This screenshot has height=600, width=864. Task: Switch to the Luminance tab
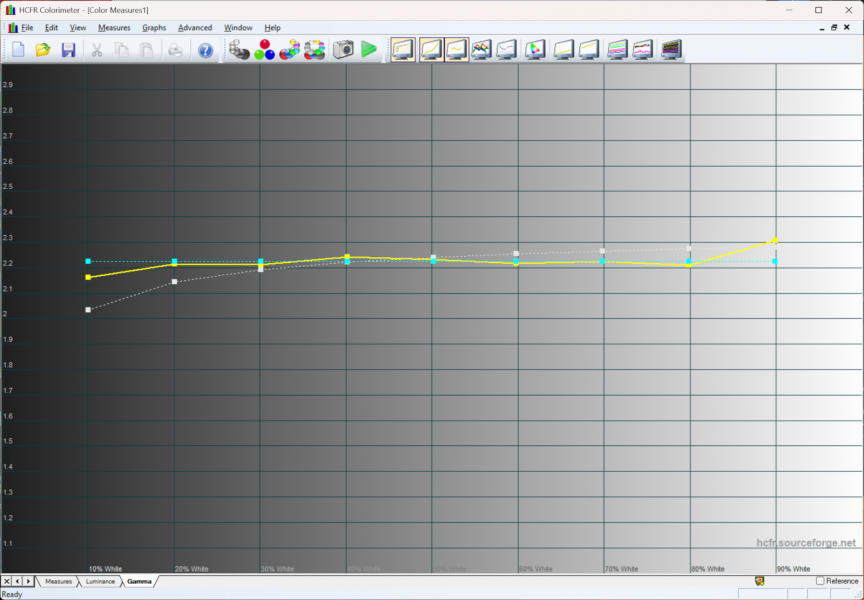(100, 581)
